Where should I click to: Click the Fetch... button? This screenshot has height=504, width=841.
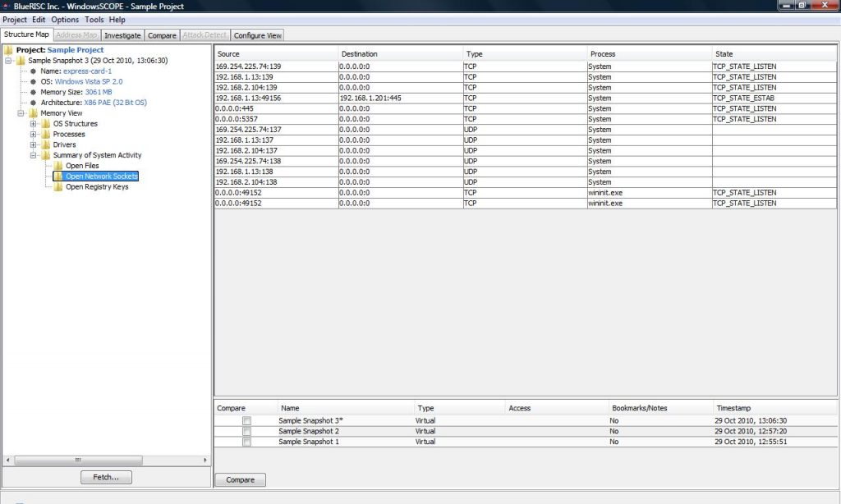pyautogui.click(x=106, y=477)
